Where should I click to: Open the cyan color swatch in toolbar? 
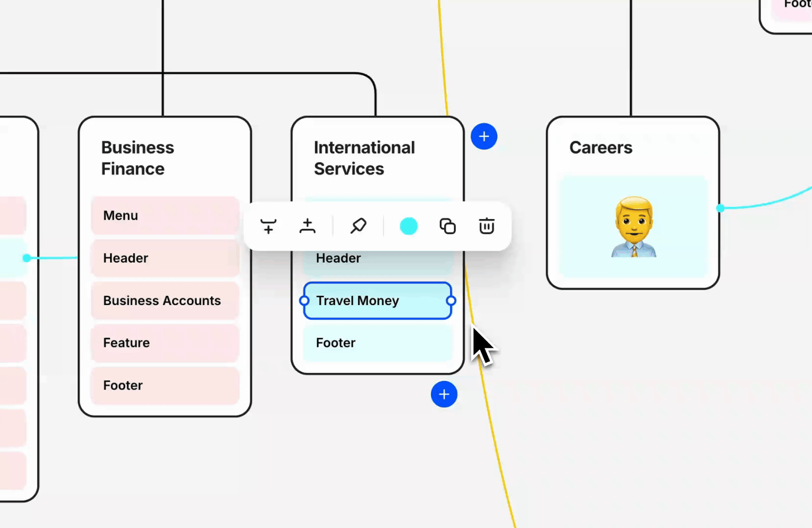point(409,226)
